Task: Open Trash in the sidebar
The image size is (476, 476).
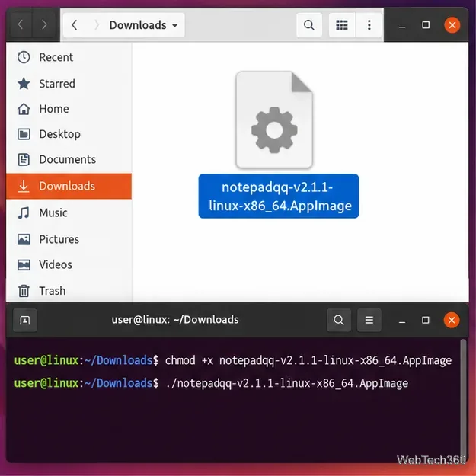Action: 69,291
